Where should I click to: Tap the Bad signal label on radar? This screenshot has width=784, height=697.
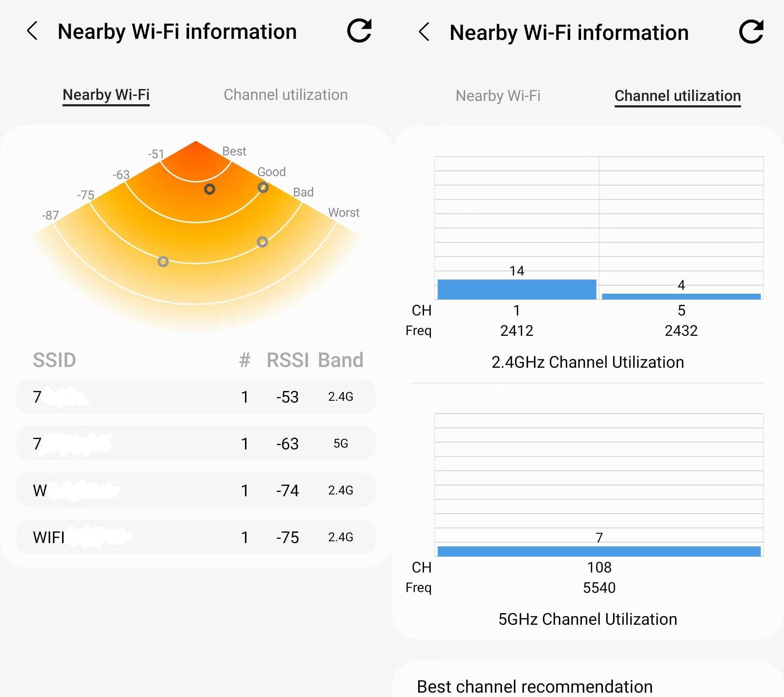[x=303, y=192]
